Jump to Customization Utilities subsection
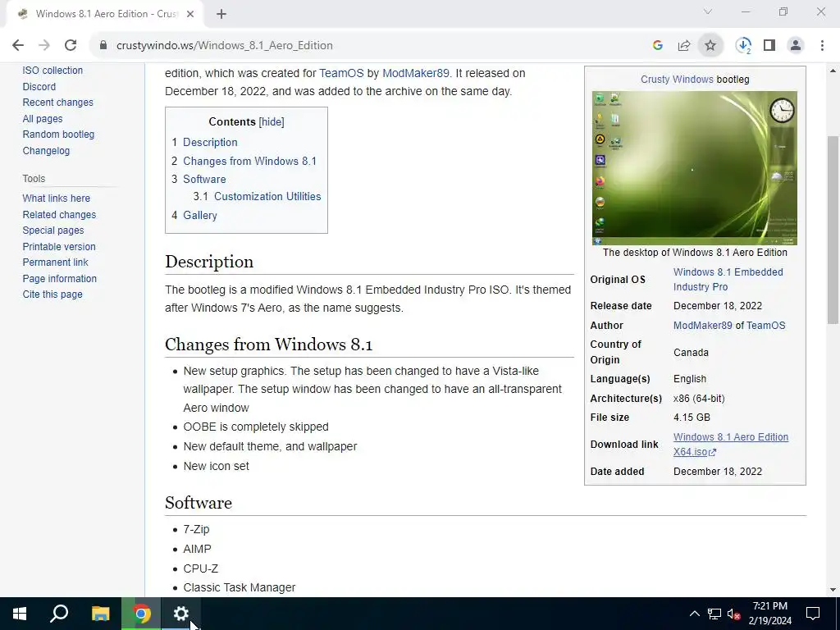The image size is (840, 630). [267, 197]
